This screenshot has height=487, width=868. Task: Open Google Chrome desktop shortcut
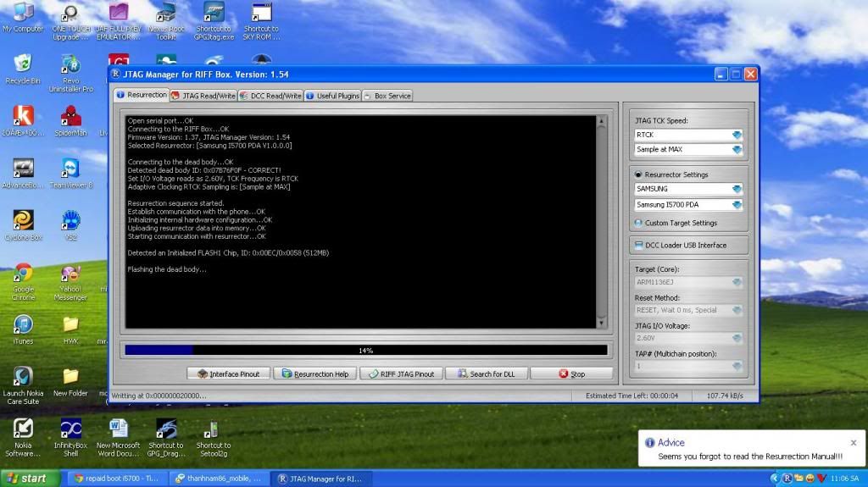(x=23, y=282)
